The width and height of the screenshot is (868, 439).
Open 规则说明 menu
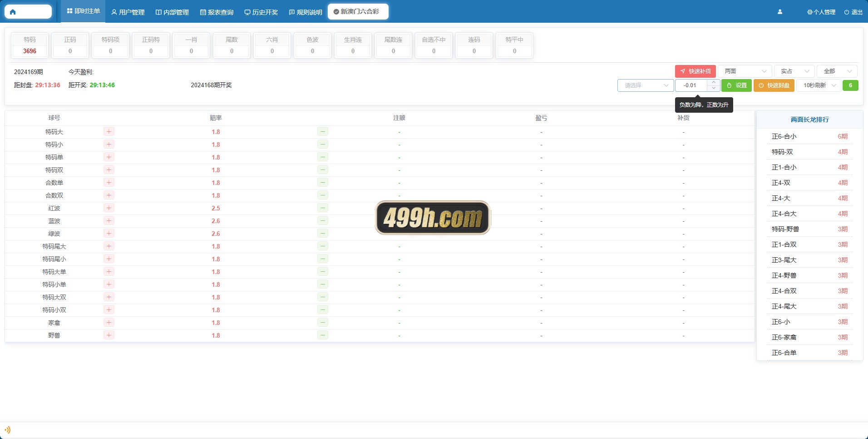point(306,12)
